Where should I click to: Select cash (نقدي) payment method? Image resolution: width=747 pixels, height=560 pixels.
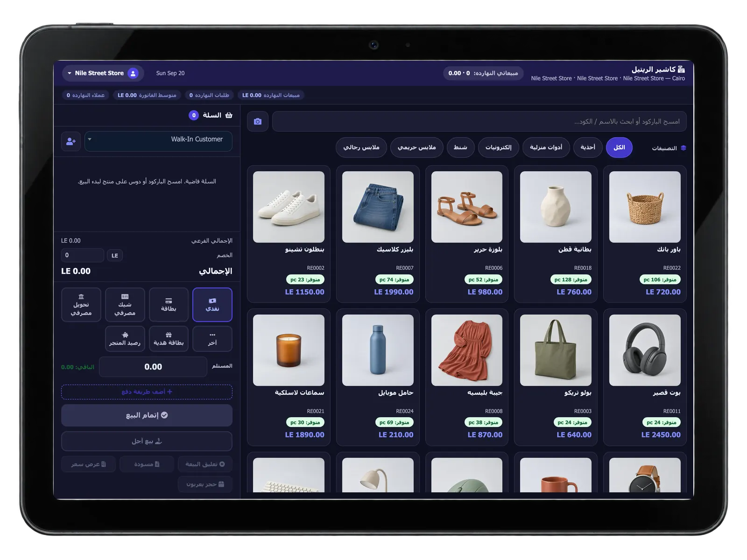[212, 305]
